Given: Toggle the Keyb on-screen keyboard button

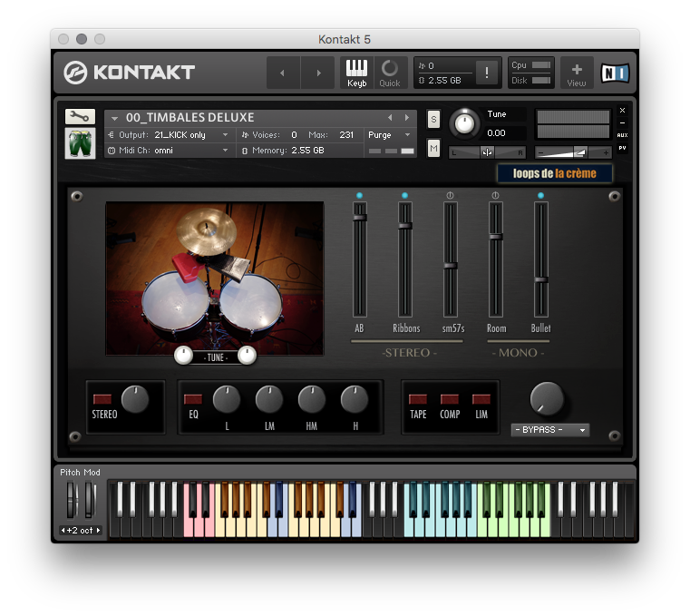Looking at the screenshot, I should point(356,73).
